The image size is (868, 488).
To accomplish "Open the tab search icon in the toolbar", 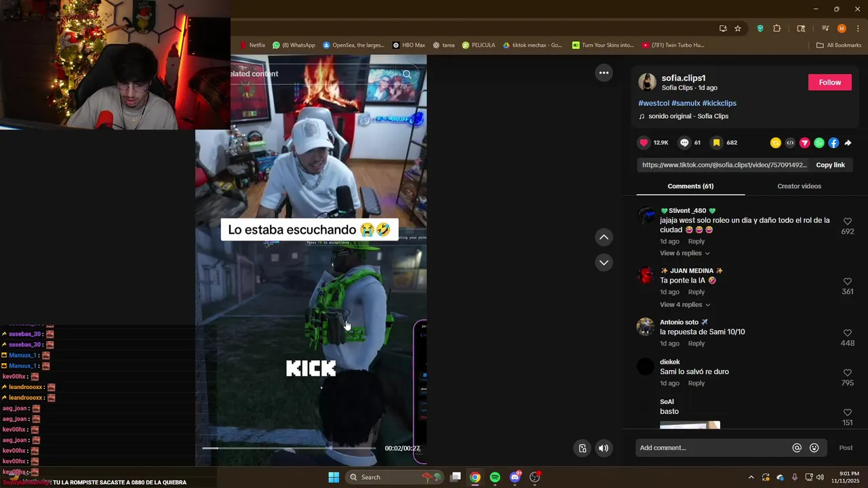I will pos(801,28).
